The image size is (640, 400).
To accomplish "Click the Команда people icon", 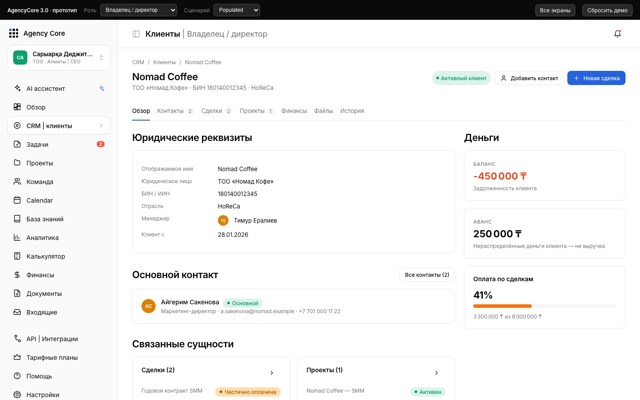I will point(17,181).
